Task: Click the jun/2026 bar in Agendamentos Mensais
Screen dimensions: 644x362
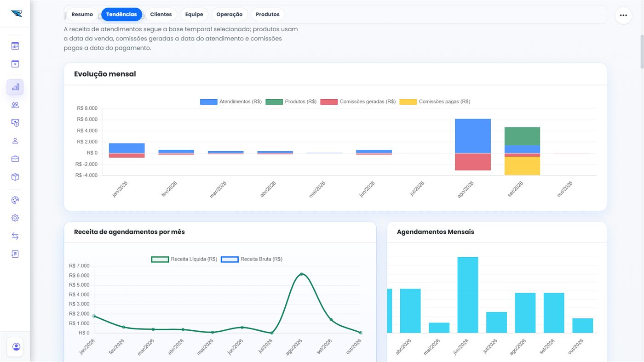Action: [468, 295]
